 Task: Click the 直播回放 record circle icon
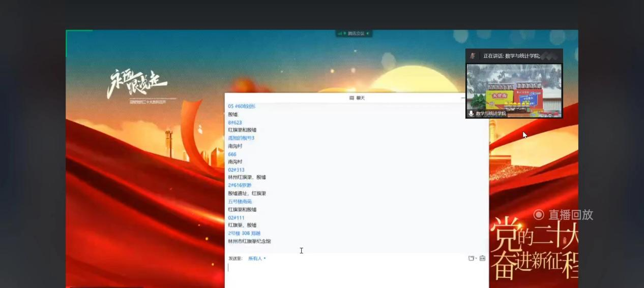[539, 215]
